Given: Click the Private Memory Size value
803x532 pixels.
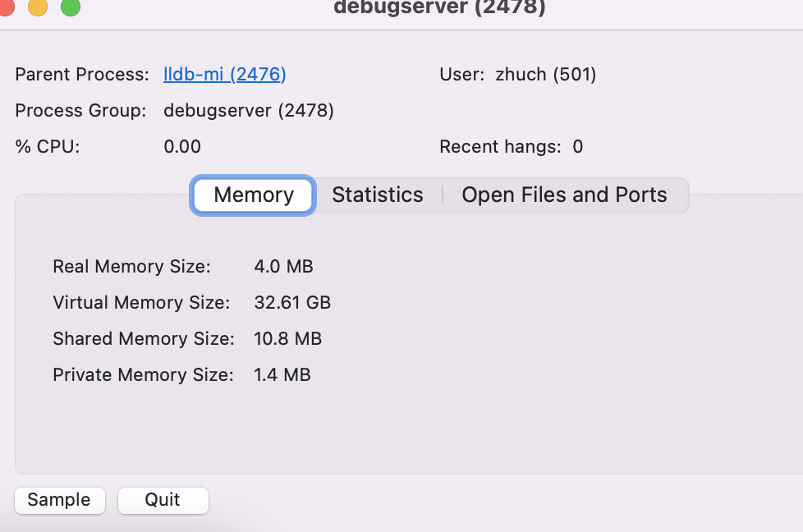Looking at the screenshot, I should pos(282,374).
